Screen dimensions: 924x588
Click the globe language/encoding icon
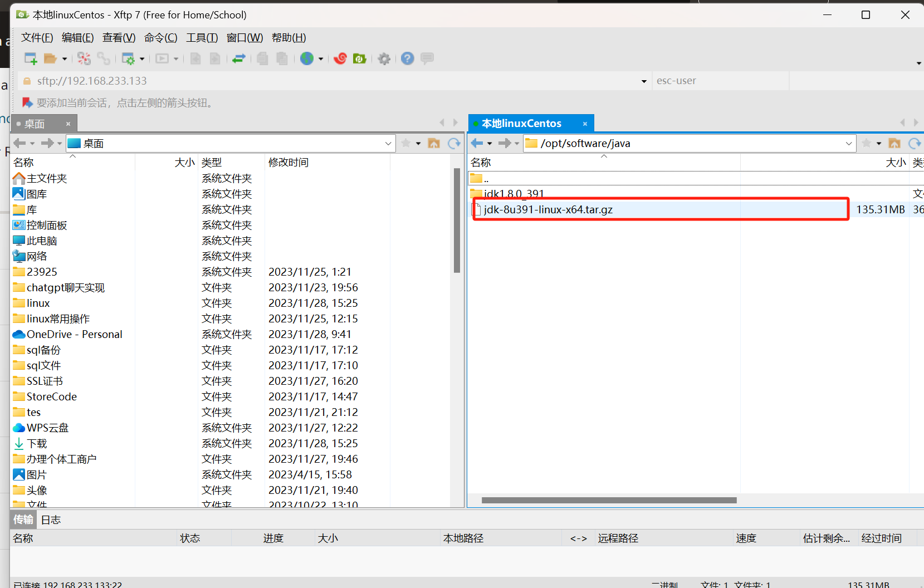pos(307,58)
